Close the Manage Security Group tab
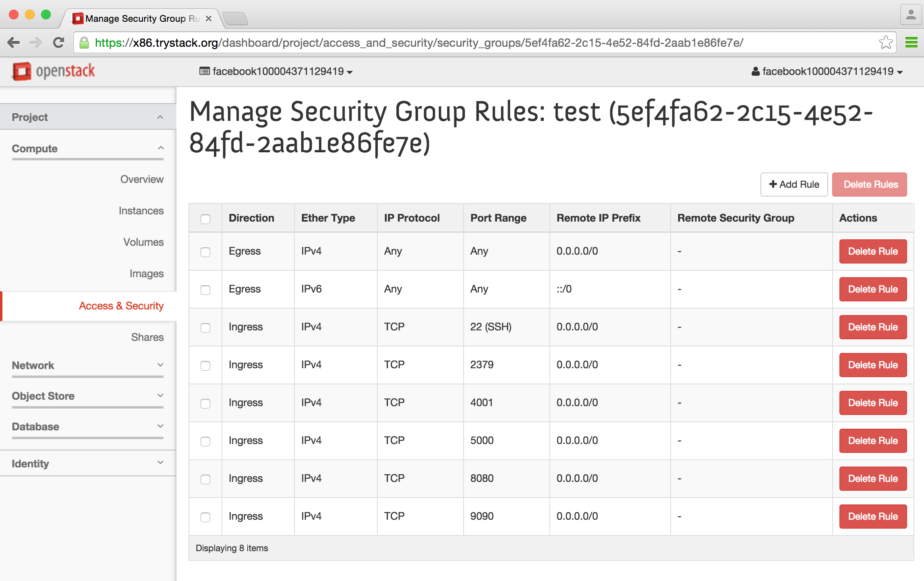The width and height of the screenshot is (924, 581). (208, 19)
